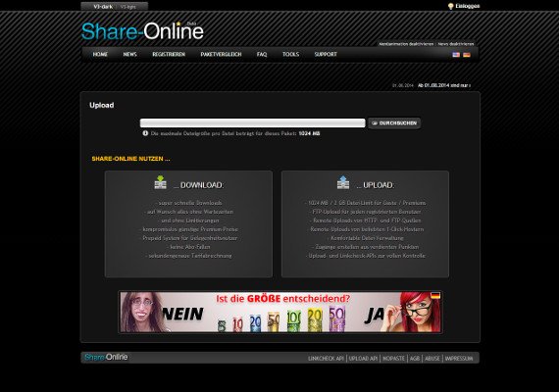Open the Tools menu item
Image resolution: width=559 pixels, height=392 pixels.
point(291,54)
